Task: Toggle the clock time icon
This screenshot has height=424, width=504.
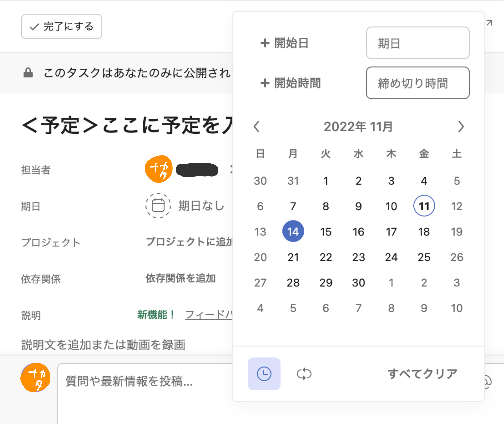Action: [x=264, y=374]
